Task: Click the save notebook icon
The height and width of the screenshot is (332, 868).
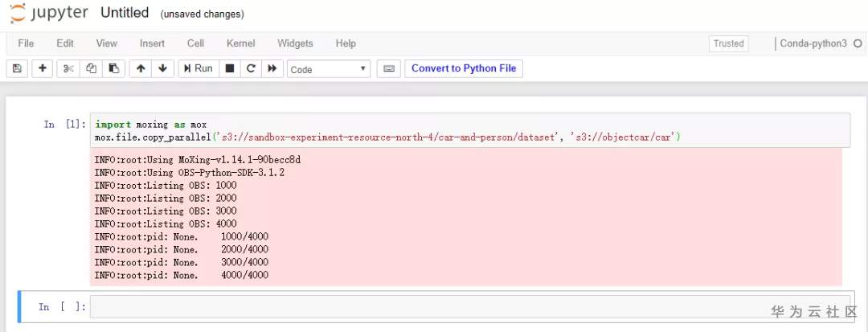Action: 17,69
